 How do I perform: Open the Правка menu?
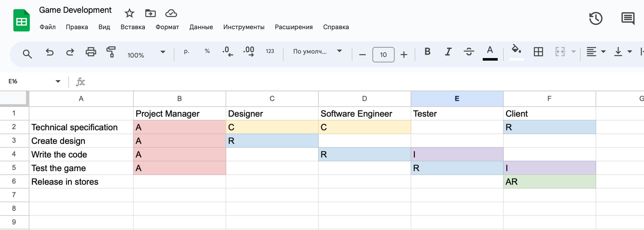pyautogui.click(x=77, y=27)
